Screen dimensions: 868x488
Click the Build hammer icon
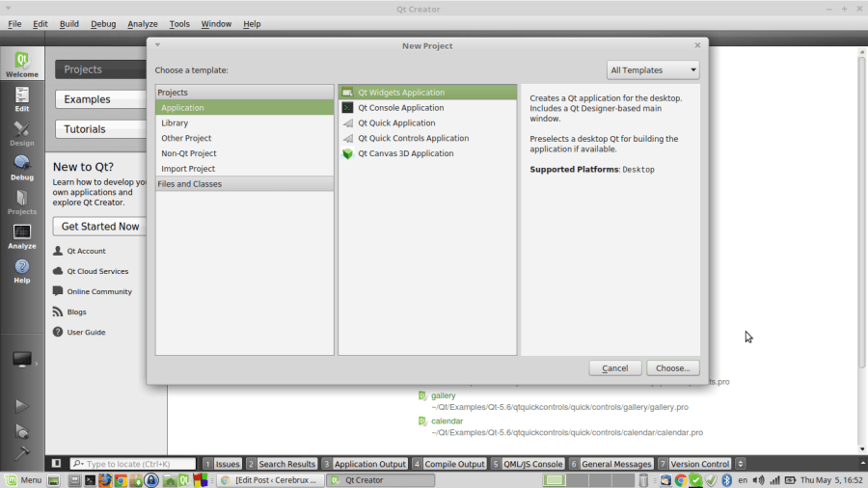tap(21, 453)
